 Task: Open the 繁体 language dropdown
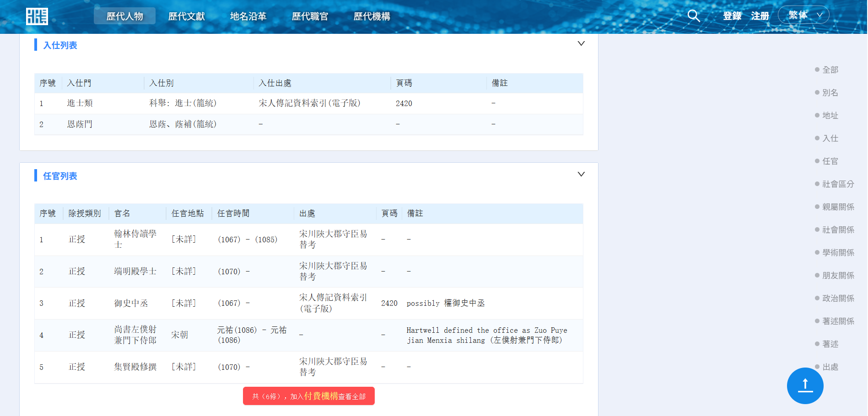(x=803, y=15)
